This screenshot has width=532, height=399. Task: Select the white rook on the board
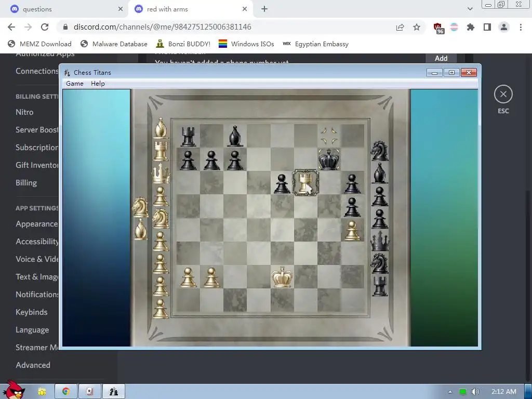tap(305, 182)
